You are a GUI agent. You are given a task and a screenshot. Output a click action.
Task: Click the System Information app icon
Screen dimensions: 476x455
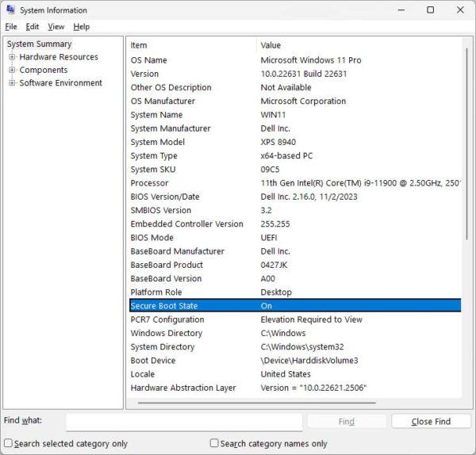point(10,10)
